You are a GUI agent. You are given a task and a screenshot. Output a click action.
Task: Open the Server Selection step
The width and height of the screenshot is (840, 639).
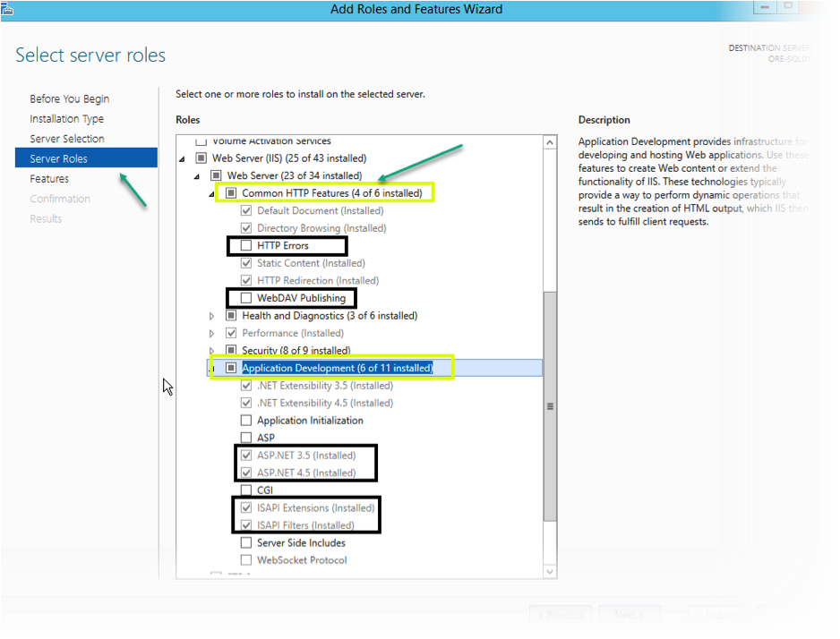(67, 139)
